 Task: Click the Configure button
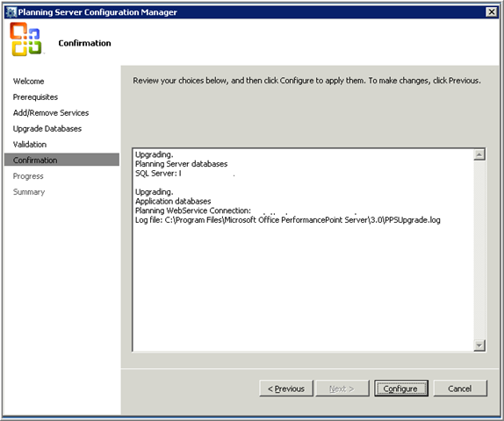(400, 389)
